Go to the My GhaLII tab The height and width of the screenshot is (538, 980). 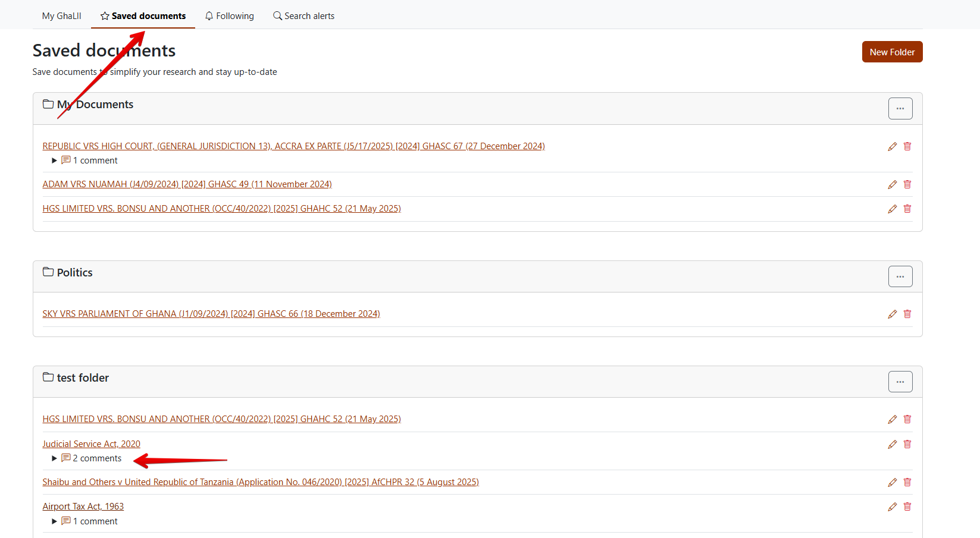pos(61,16)
